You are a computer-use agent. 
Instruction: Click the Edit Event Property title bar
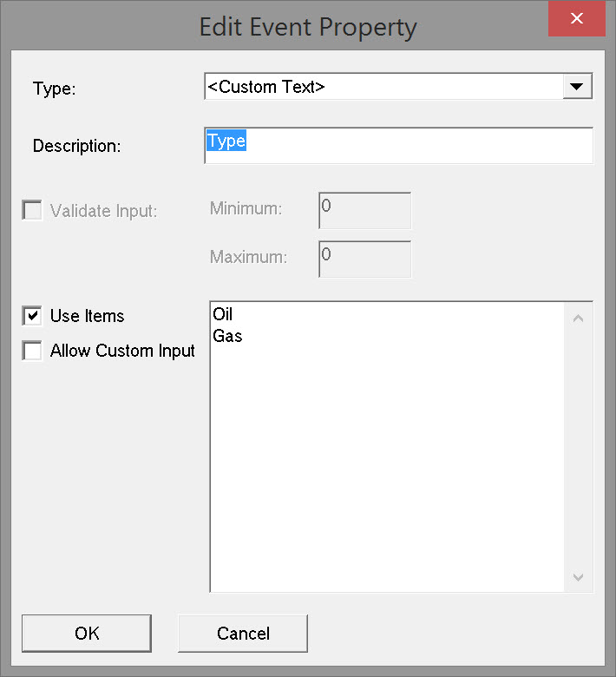[x=308, y=26]
